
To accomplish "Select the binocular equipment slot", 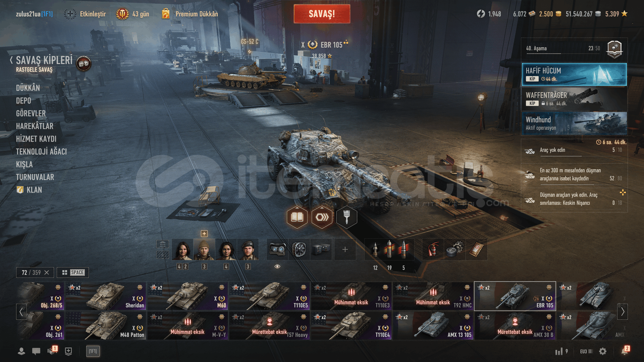I will click(x=277, y=249).
